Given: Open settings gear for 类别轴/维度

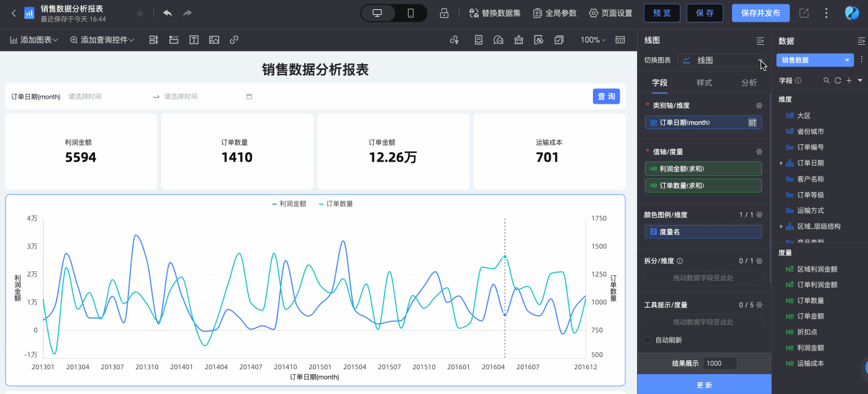Looking at the screenshot, I should coord(759,106).
